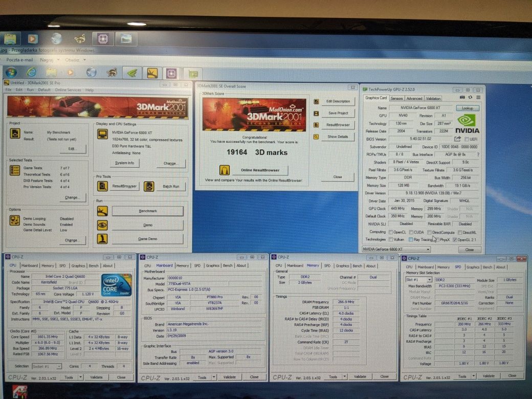Open the Tools dropdown arrow in the CPU-Z SPD window
Screen dimensions: 532x399
tap(474, 376)
